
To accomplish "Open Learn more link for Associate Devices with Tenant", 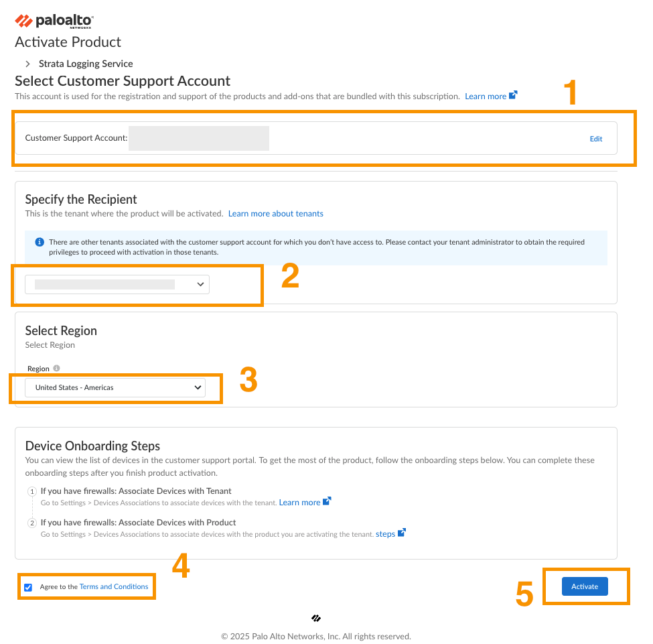I will pos(299,503).
